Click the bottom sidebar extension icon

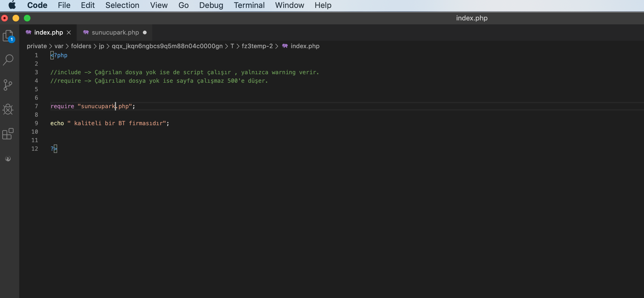pos(8,159)
